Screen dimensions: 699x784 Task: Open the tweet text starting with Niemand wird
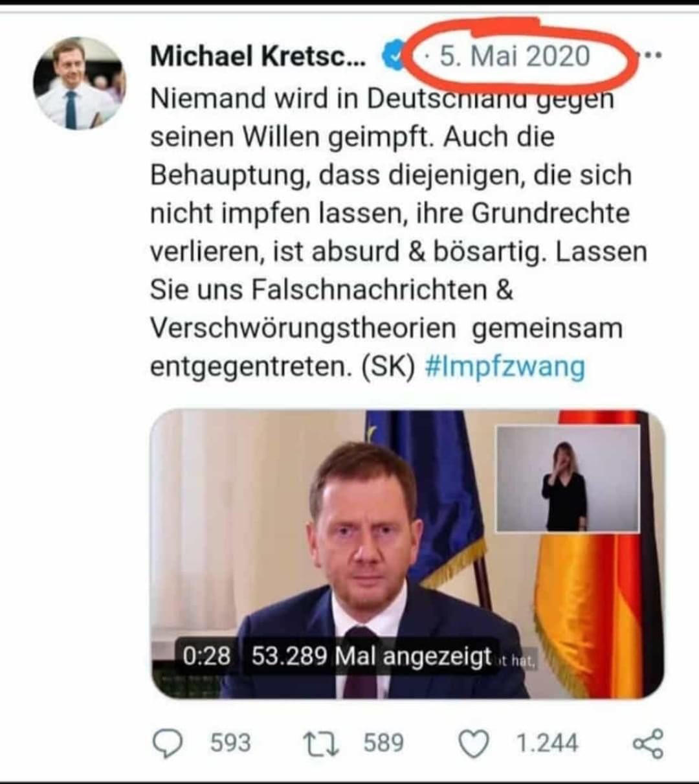pos(399,233)
